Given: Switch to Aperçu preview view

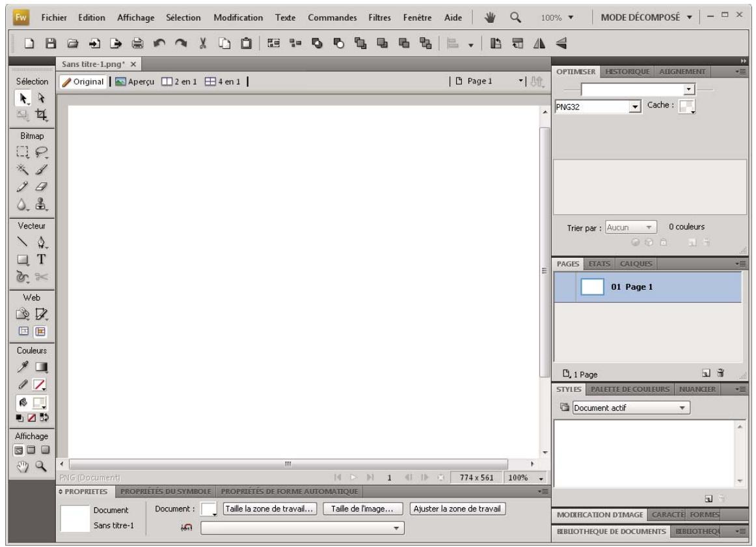Looking at the screenshot, I should tap(135, 81).
